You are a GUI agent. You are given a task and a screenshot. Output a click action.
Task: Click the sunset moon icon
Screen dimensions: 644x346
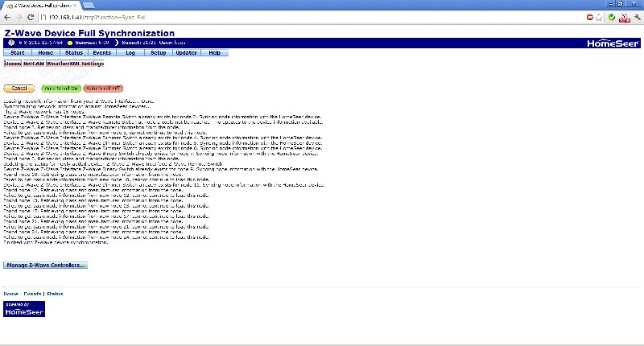116,43
